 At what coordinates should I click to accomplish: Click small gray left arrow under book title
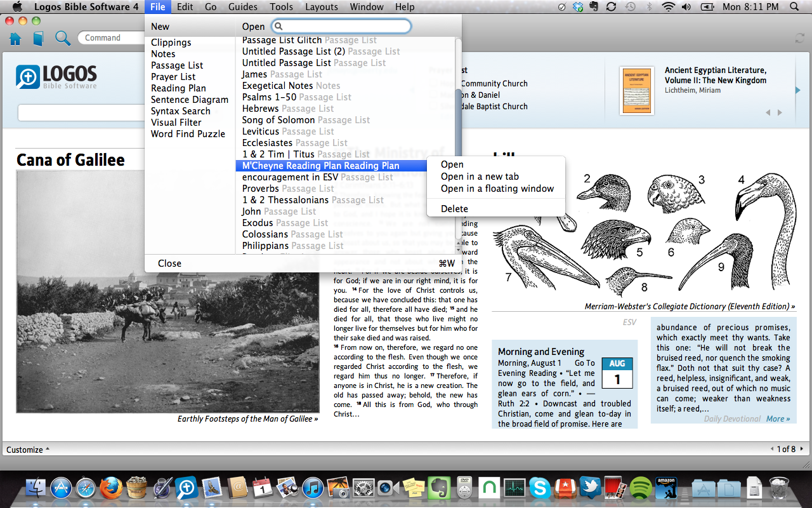pyautogui.click(x=768, y=112)
